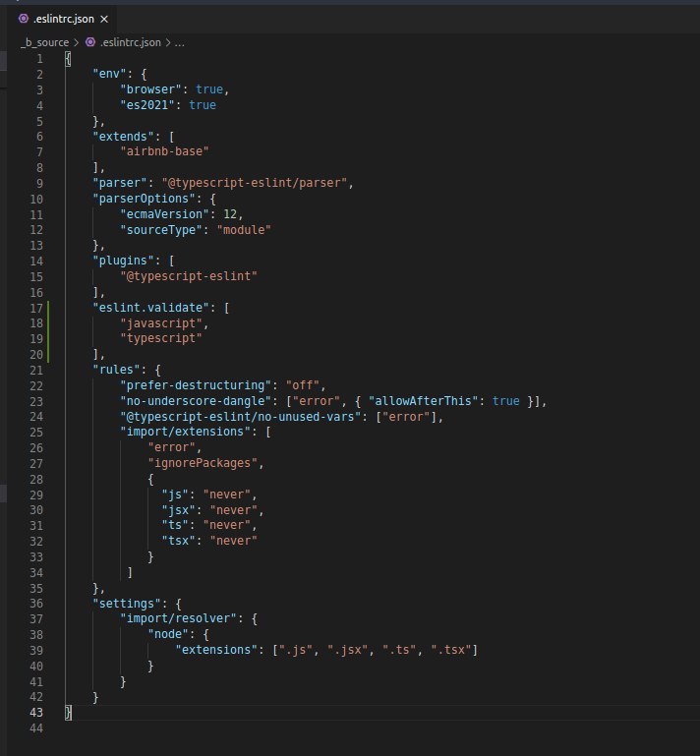
Task: Click the "node" key on line 38
Action: 168,634
